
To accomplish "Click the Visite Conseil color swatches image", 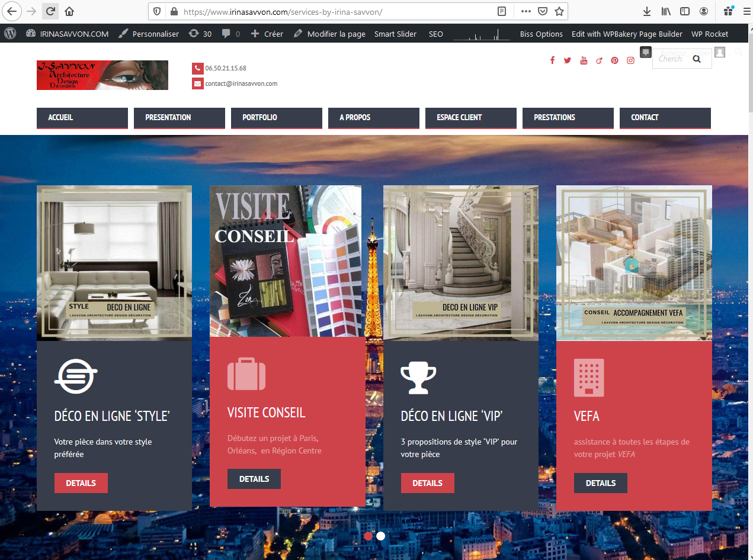I will point(286,261).
